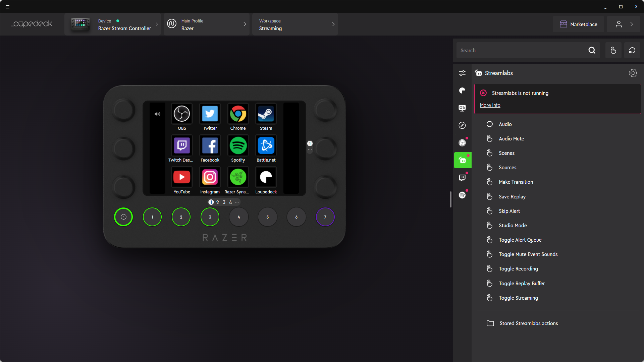Open the Spotify plugin sidebar icon

coord(462,195)
